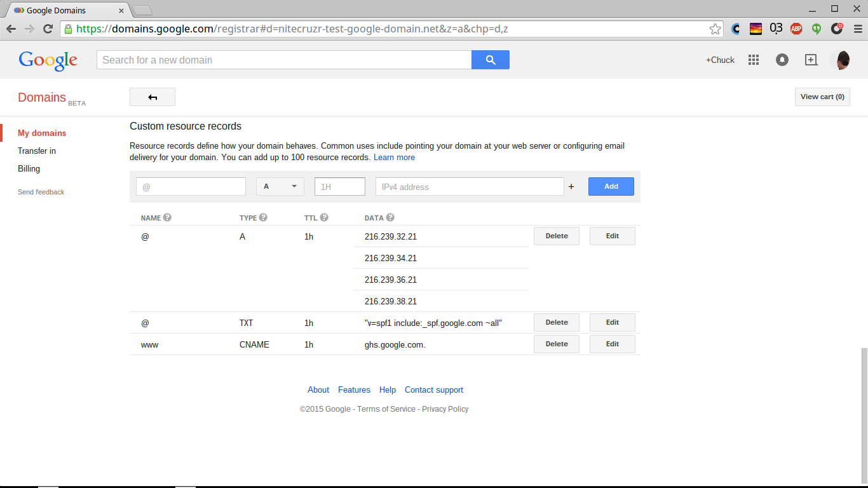Open the record type dropdown showing A

pyautogui.click(x=280, y=186)
